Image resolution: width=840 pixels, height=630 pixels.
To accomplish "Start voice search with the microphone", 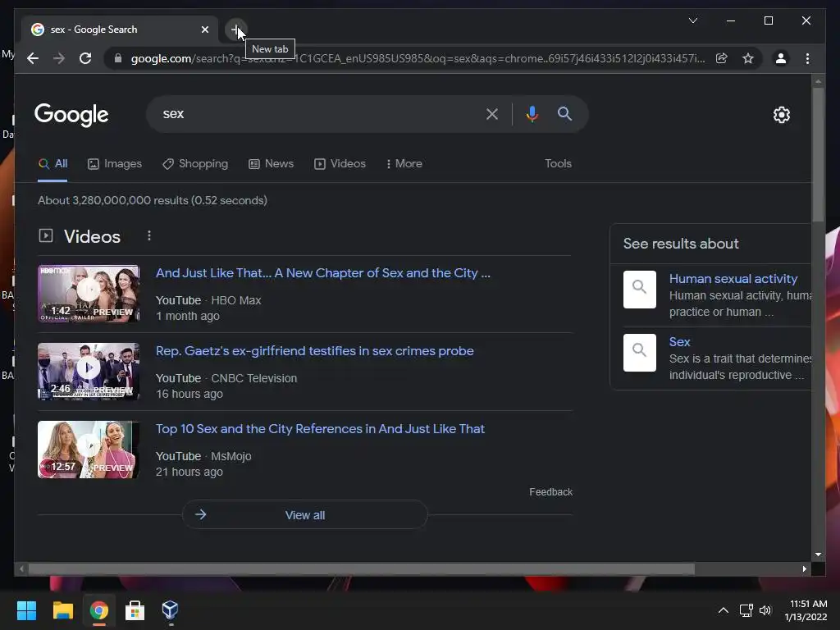I will coord(532,114).
